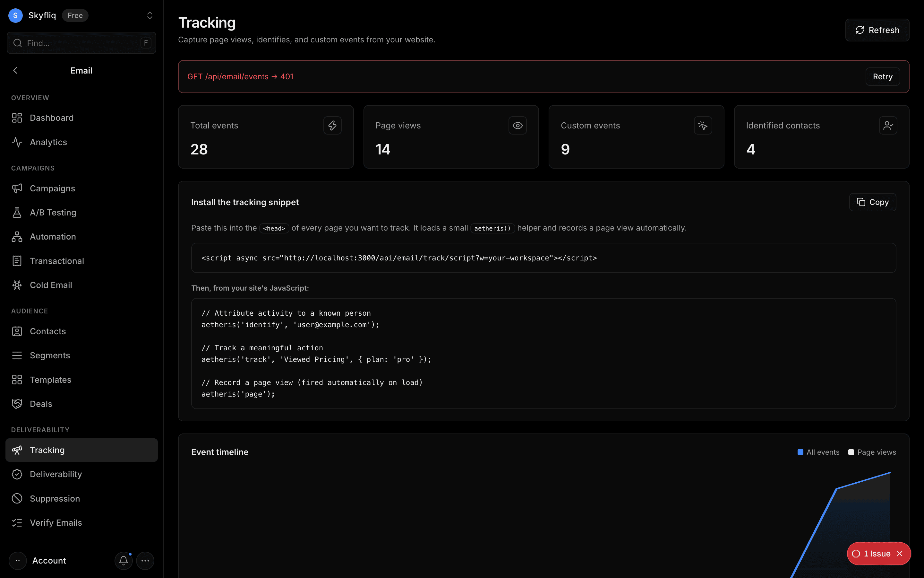Click the Deliverability badge icon
Viewport: 924px width, 578px height.
click(17, 474)
